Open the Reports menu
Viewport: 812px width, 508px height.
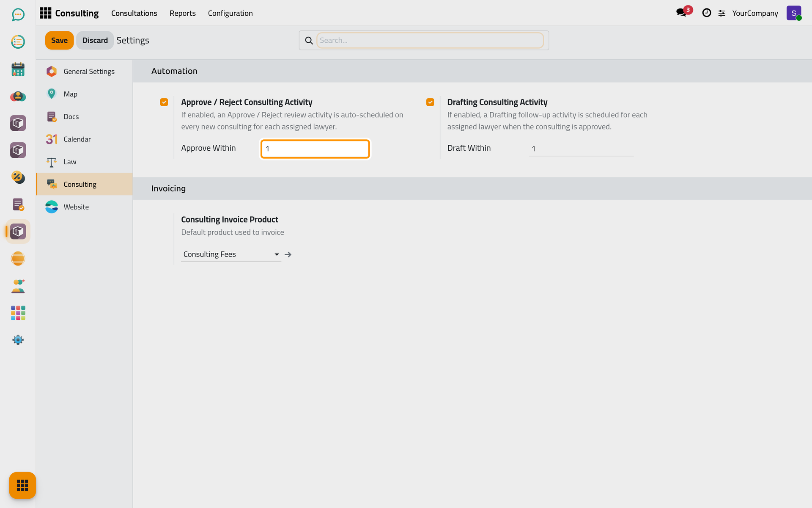click(x=183, y=13)
